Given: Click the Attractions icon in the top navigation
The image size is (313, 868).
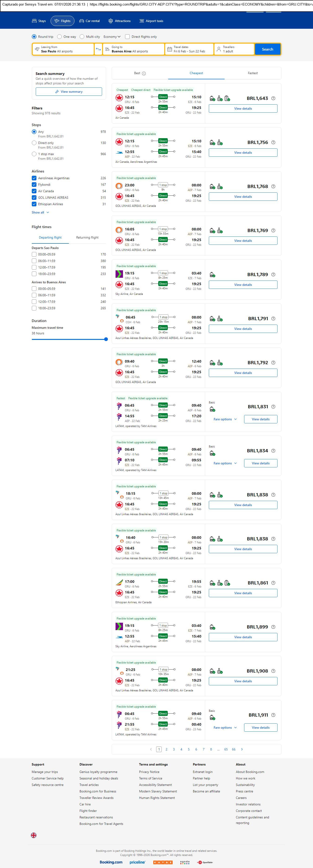Looking at the screenshot, I should pyautogui.click(x=111, y=21).
